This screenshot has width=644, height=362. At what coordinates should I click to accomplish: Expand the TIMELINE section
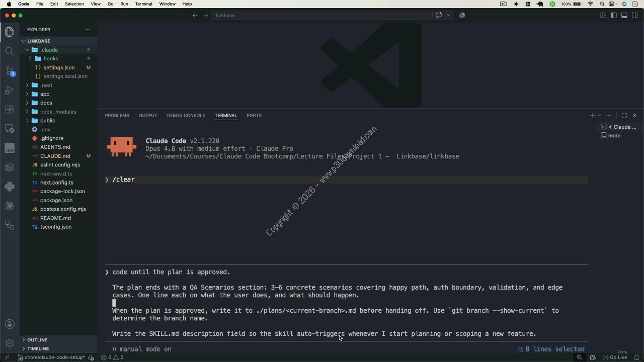click(58, 348)
